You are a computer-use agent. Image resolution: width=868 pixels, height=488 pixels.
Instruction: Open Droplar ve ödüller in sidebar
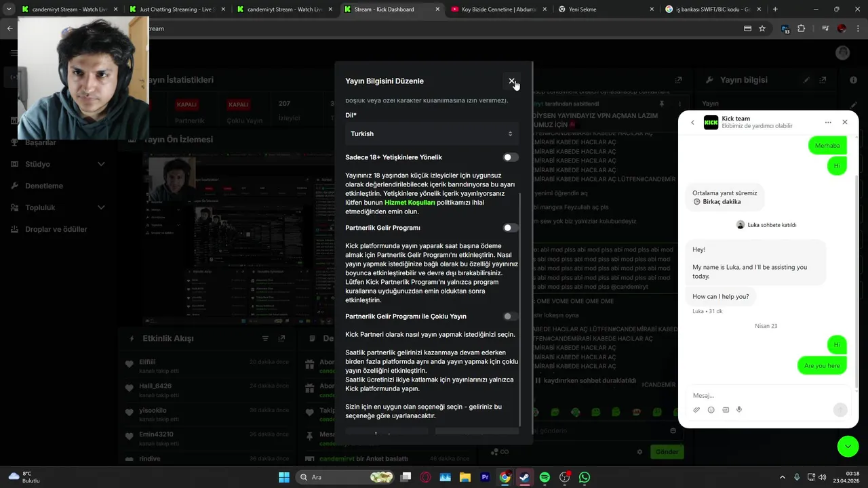tap(56, 229)
